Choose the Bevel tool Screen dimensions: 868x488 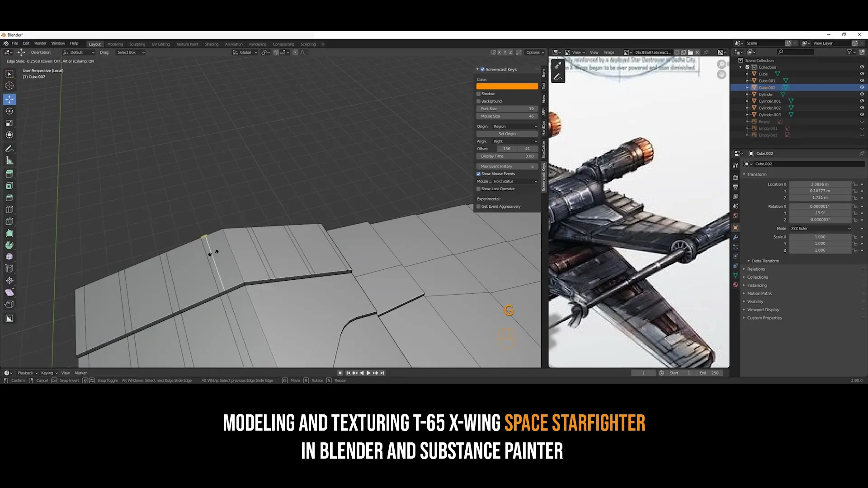9,197
